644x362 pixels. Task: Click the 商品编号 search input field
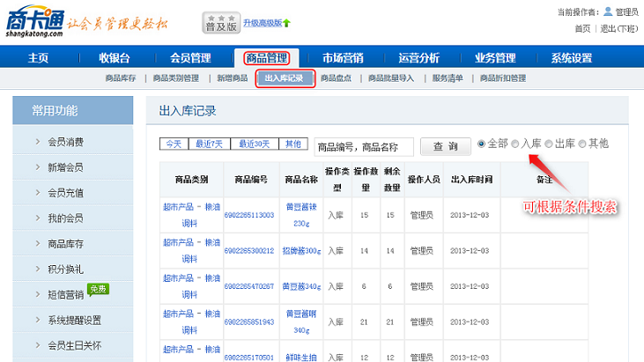tap(364, 146)
